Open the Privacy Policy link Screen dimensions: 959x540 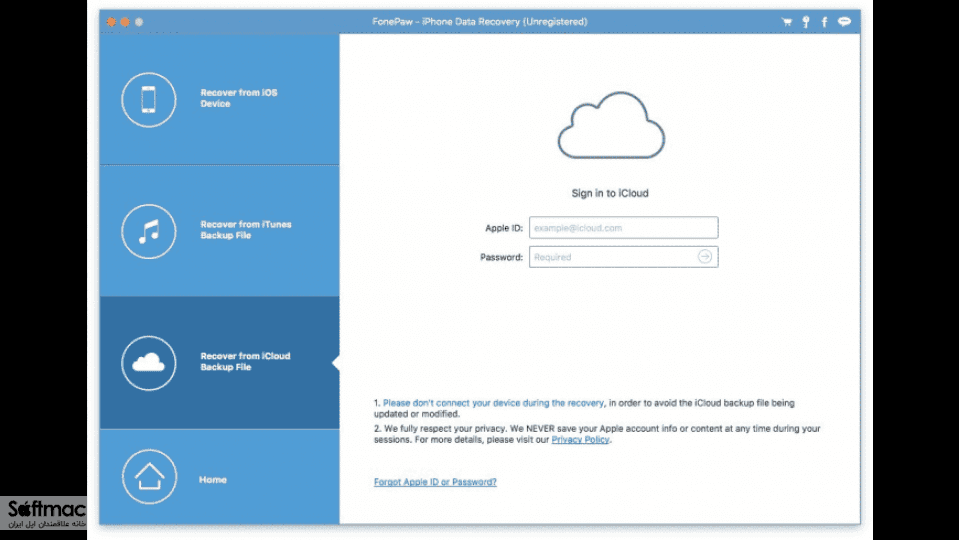[580, 440]
